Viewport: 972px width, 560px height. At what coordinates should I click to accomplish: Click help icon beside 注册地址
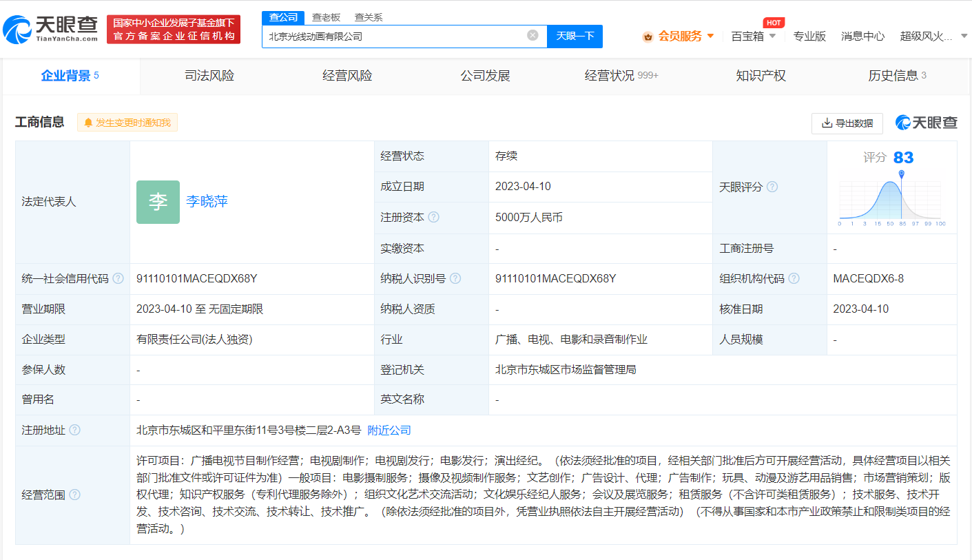(x=75, y=430)
